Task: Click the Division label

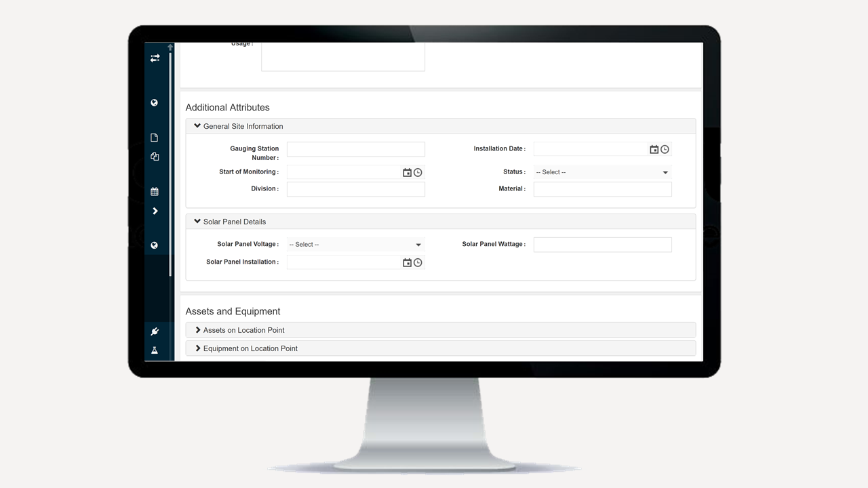Action: tap(264, 188)
